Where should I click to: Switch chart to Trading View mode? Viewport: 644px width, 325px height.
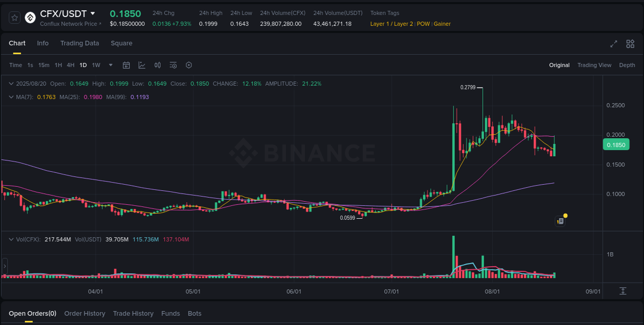tap(594, 65)
